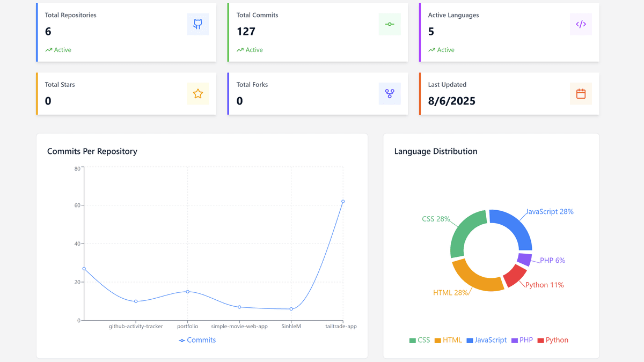
Task: Select the tailtrade-app data point on line chart
Action: click(344, 202)
